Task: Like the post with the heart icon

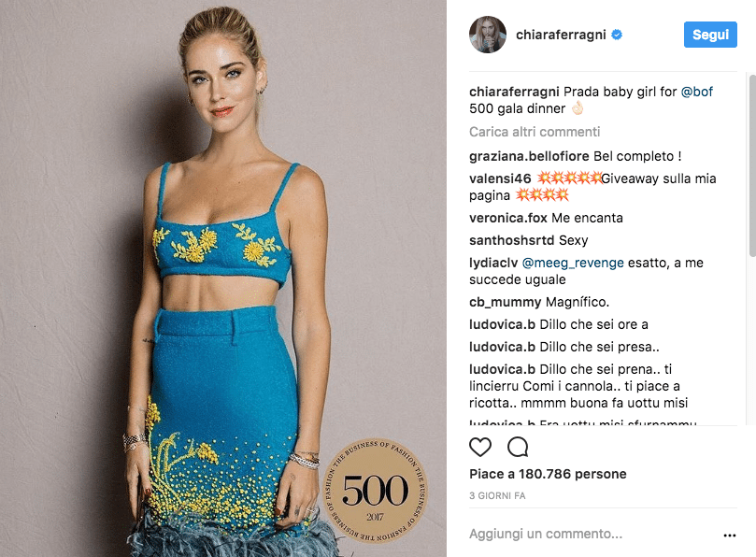Action: coord(480,447)
